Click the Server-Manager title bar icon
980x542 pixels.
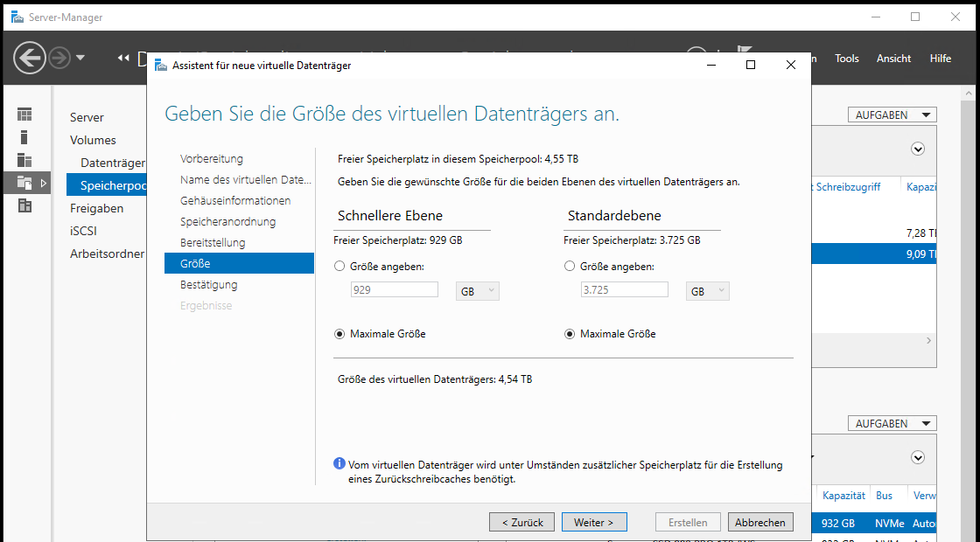[17, 17]
